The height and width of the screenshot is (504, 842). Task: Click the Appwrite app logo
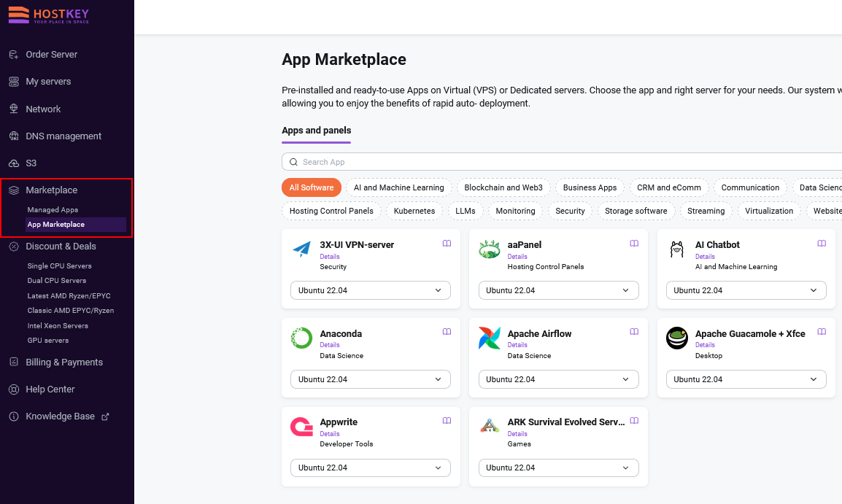[x=302, y=427]
